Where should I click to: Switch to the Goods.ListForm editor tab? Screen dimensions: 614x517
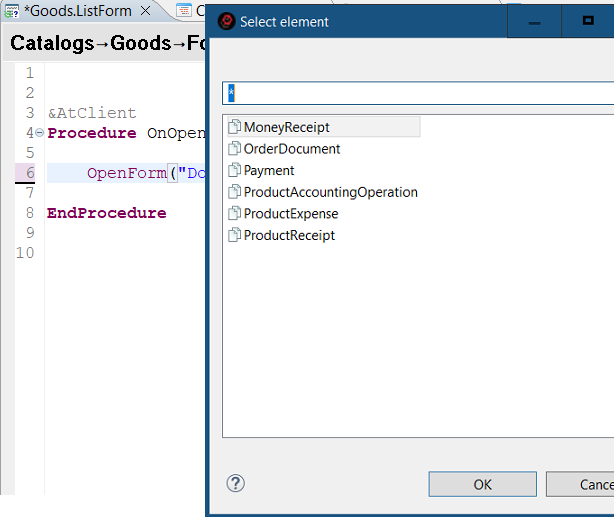tap(77, 11)
